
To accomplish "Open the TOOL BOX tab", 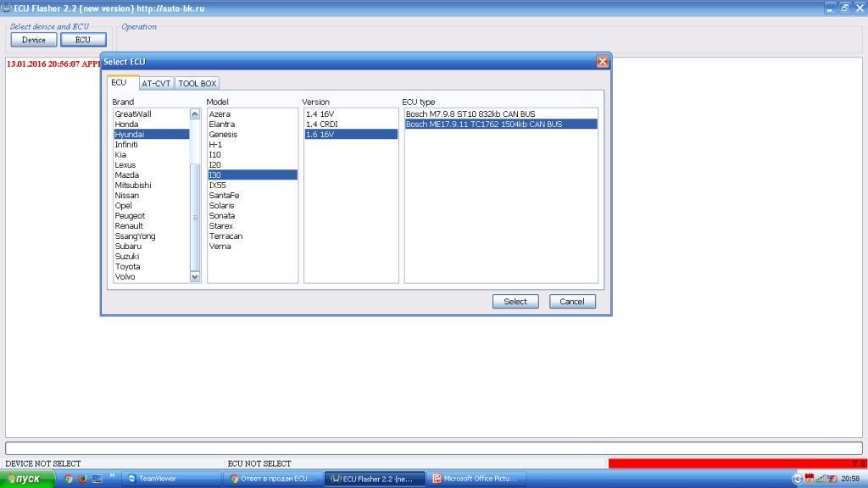I will click(197, 84).
